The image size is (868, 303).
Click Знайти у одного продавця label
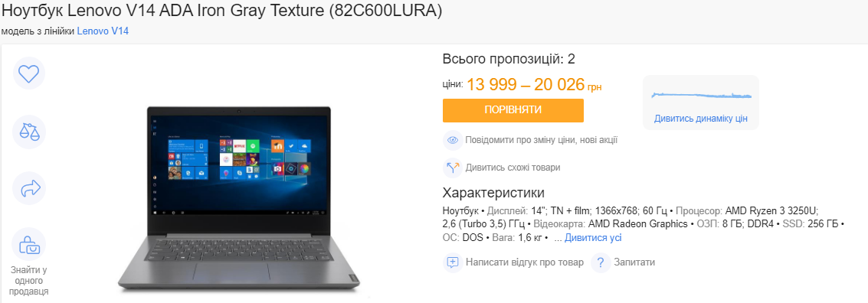pyautogui.click(x=29, y=281)
